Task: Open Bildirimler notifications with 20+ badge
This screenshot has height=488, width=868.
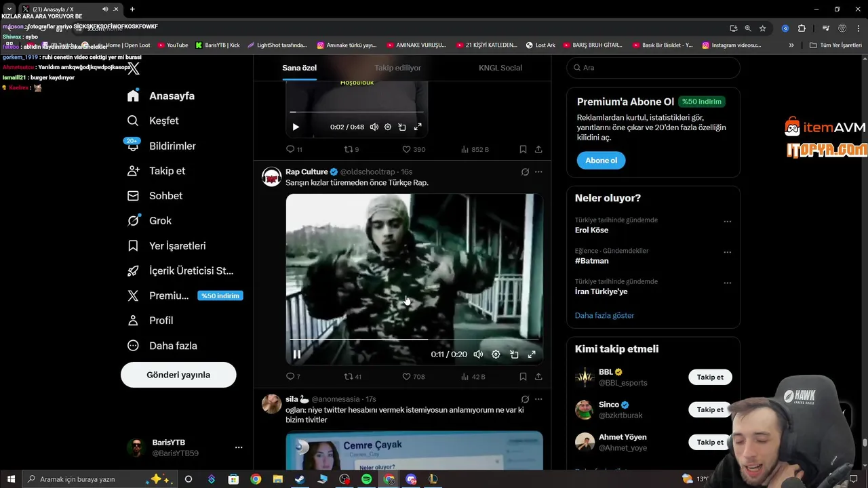Action: point(161,146)
